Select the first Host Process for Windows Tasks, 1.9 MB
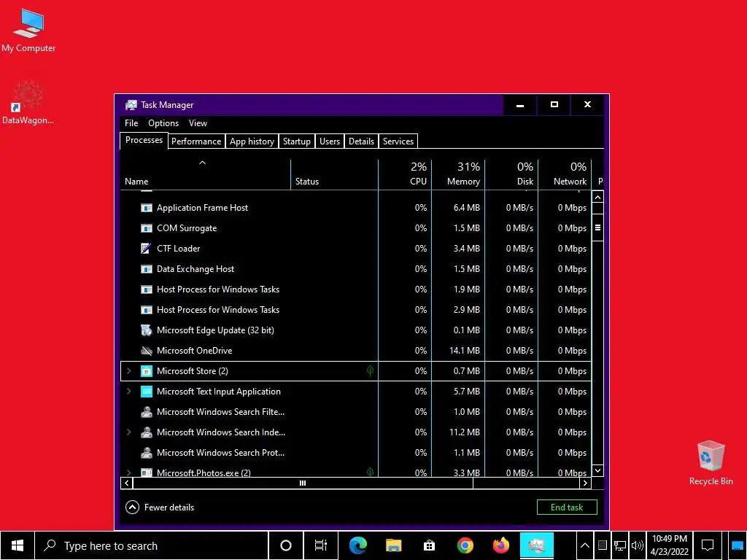The height and width of the screenshot is (560, 747). click(356, 289)
